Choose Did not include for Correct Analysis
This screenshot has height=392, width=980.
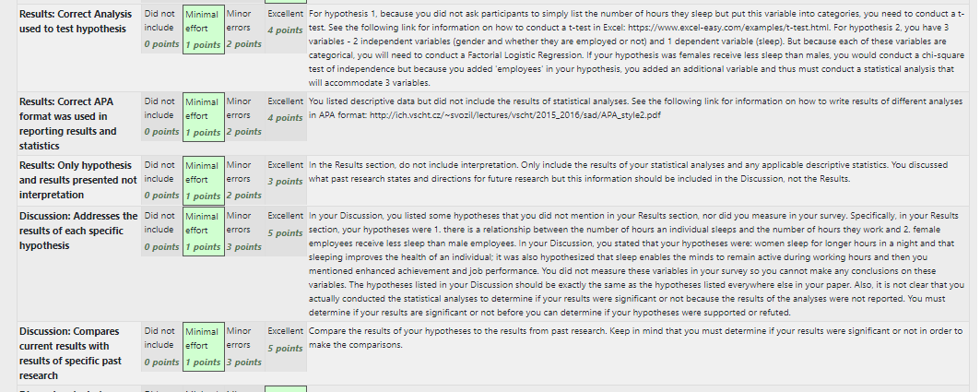click(162, 30)
